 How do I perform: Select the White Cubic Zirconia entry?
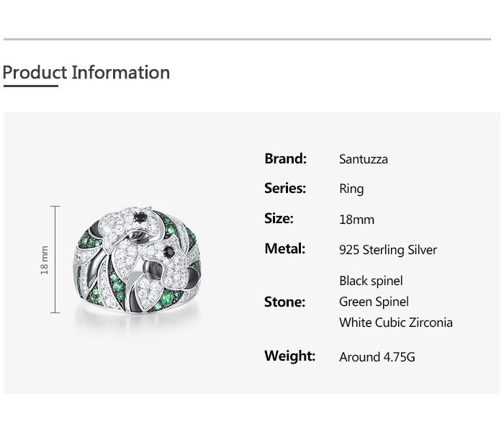pyautogui.click(x=396, y=323)
